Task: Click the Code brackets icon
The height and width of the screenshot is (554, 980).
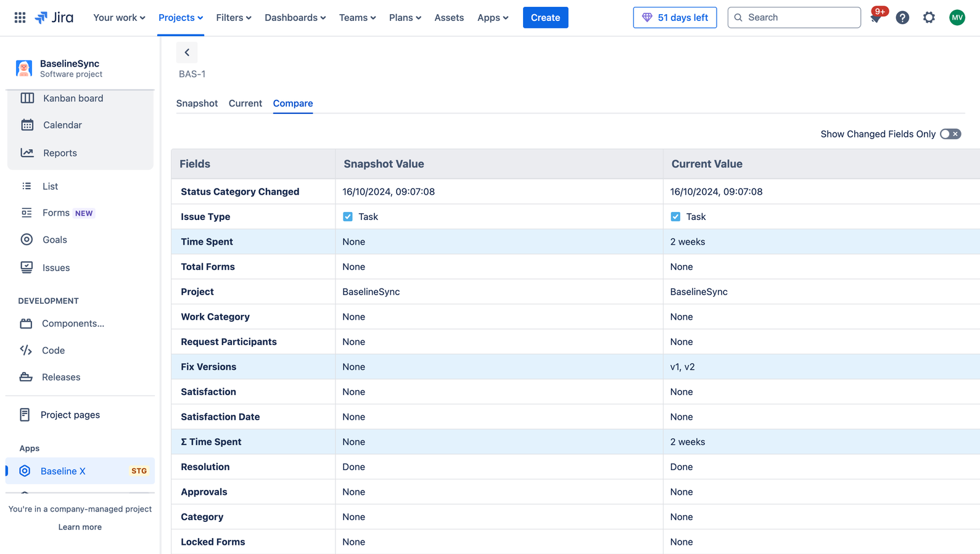Action: click(x=26, y=350)
